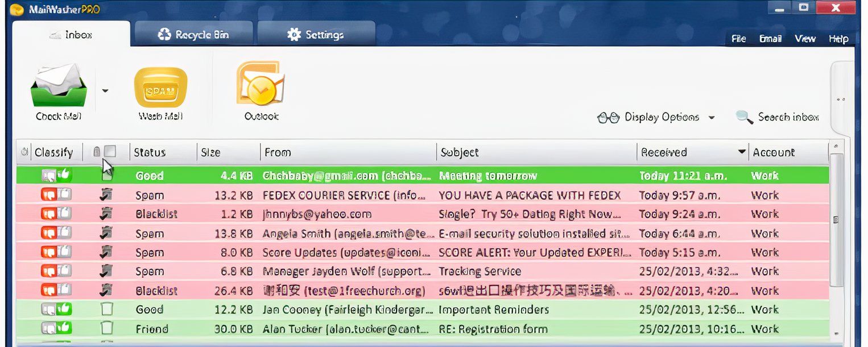Toggle thumbs classification for Meeting tomorrow email
The height and width of the screenshot is (347, 868).
(x=56, y=176)
